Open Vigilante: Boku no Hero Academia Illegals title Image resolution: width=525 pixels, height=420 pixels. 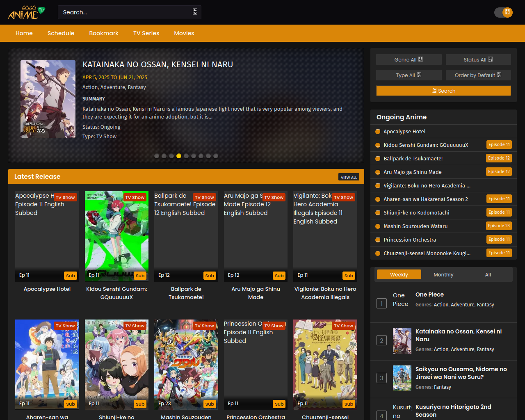(325, 293)
